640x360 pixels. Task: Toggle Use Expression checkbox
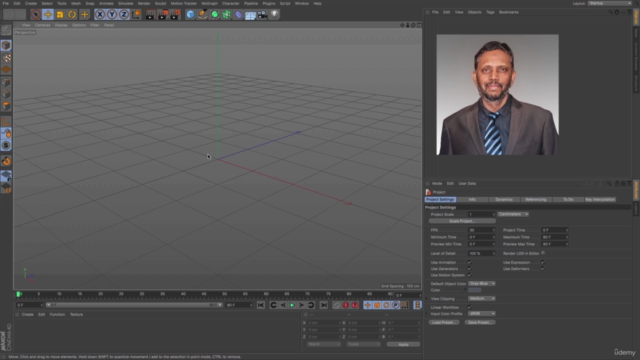pos(543,262)
